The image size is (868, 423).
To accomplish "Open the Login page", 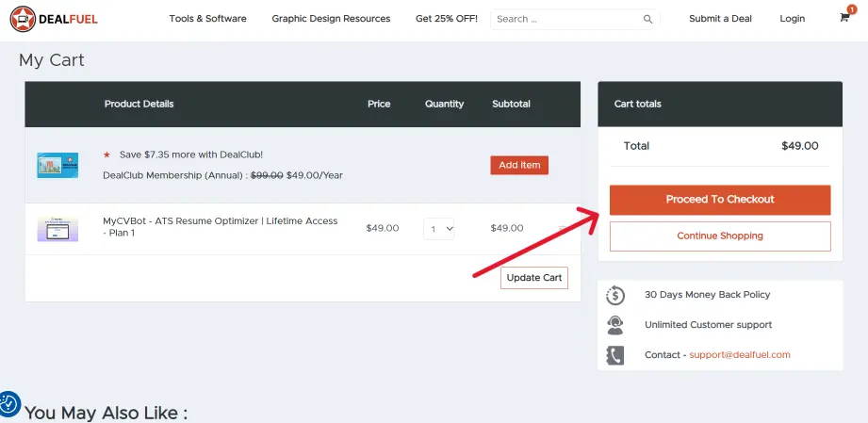I will coord(793,18).
